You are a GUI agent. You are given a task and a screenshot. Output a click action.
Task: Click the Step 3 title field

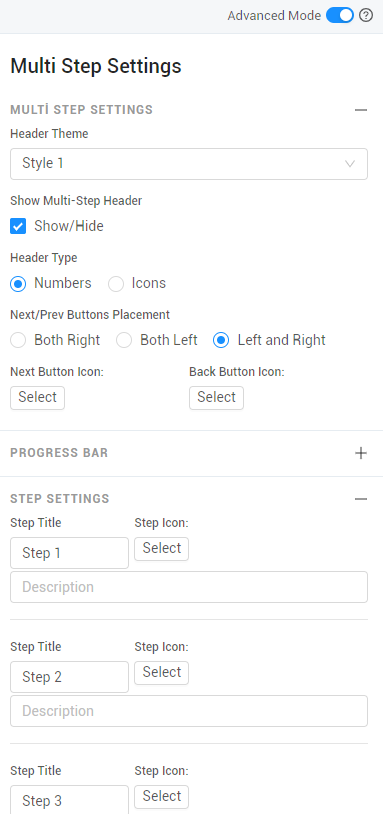click(x=70, y=799)
